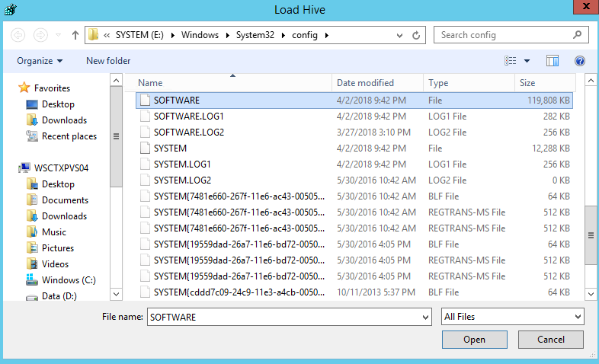Toggle the preview pane icon

point(553,61)
